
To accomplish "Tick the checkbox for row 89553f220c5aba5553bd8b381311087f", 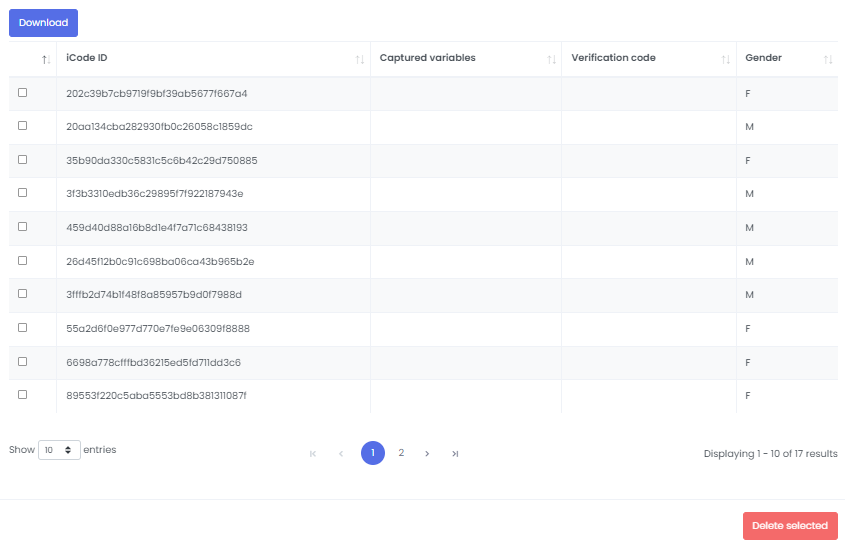I will [x=23, y=395].
